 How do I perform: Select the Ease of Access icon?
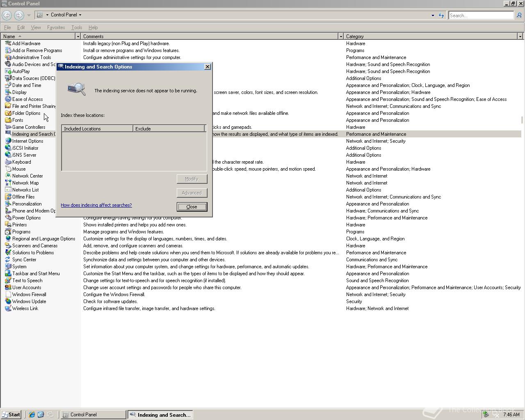click(x=8, y=99)
